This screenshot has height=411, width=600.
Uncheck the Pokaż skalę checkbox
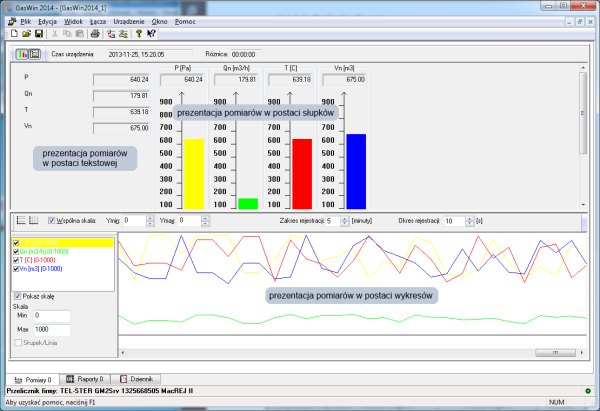coord(16,296)
